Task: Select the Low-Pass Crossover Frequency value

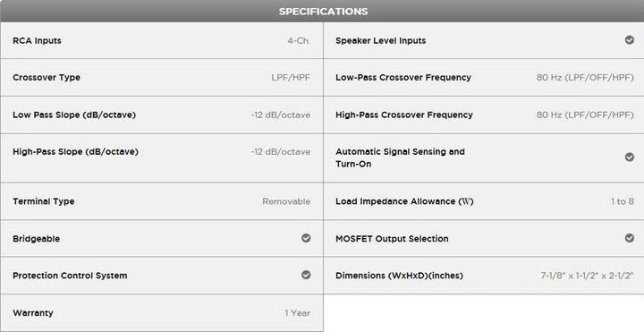Action: (x=585, y=78)
